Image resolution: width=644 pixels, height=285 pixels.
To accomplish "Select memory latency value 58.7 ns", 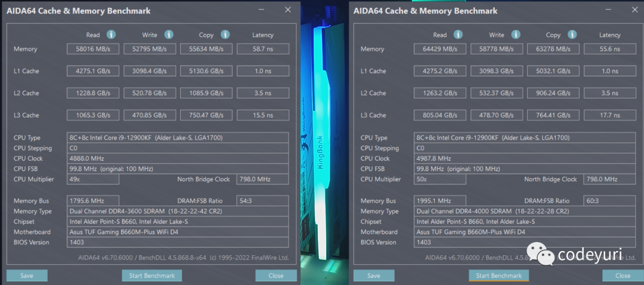I will pyautogui.click(x=263, y=49).
